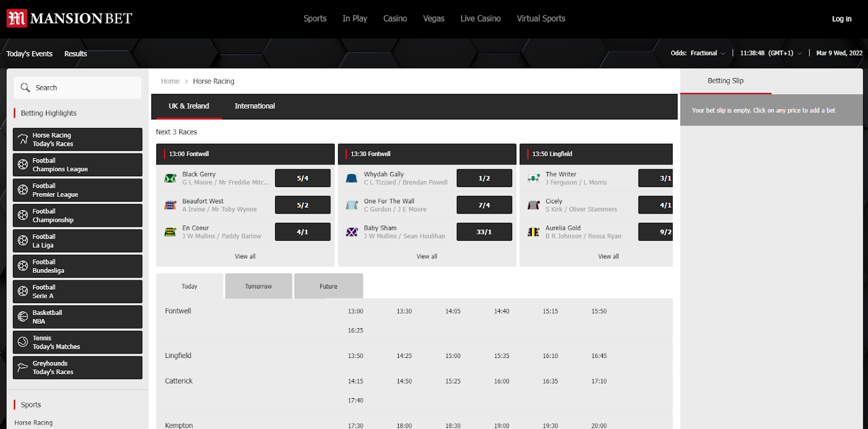
Task: Click View all for 13:00 Fontwell
Action: tap(245, 257)
